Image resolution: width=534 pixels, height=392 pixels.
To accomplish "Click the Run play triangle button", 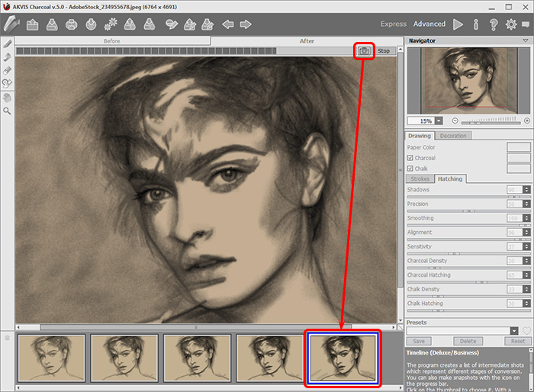I will click(x=458, y=24).
